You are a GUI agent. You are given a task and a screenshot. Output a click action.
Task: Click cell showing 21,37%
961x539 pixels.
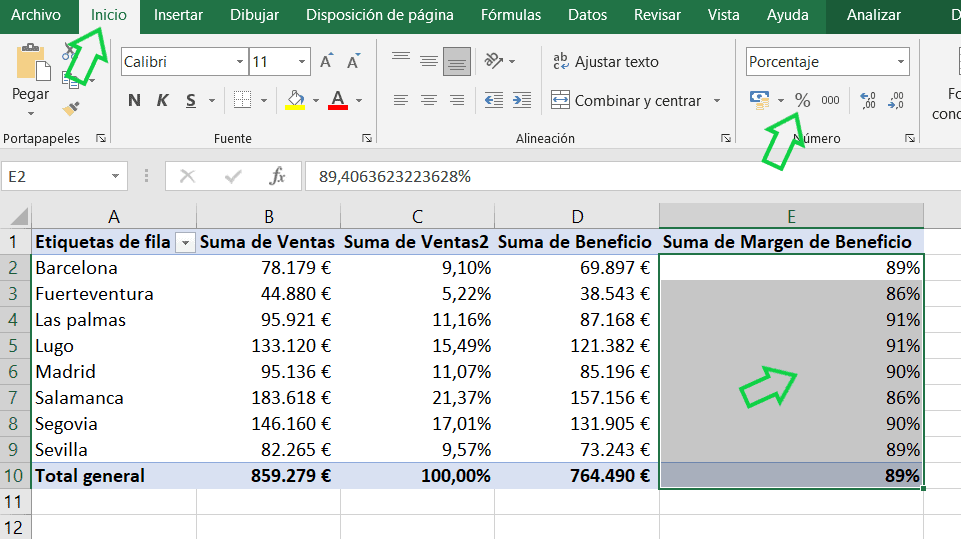tap(417, 398)
